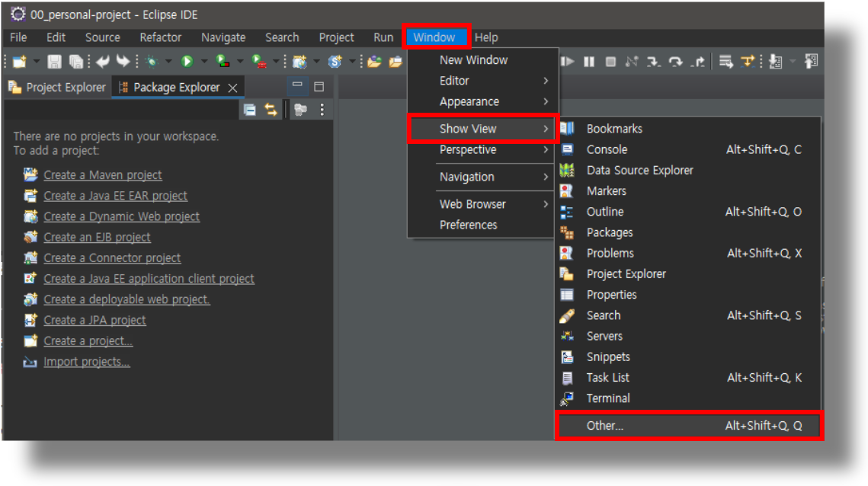The image size is (868, 486).
Task: Click the Collapse All icon in Package Explorer
Action: 250,110
